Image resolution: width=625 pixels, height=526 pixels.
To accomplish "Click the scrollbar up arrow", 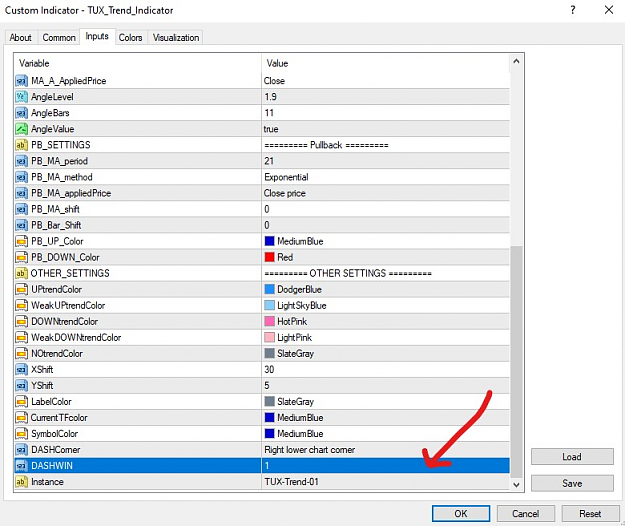I will (x=516, y=61).
